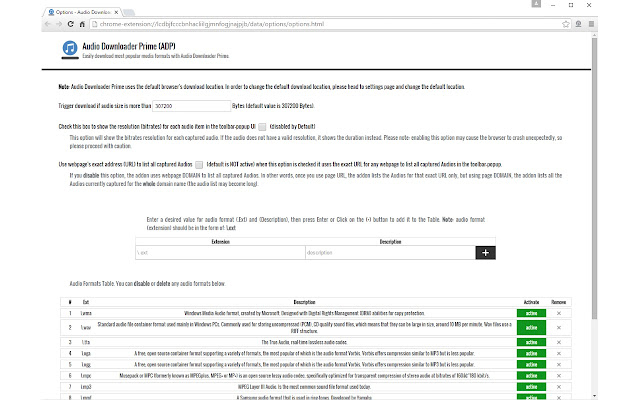Click the Remove column header
640x400 pixels.
pyautogui.click(x=558, y=302)
